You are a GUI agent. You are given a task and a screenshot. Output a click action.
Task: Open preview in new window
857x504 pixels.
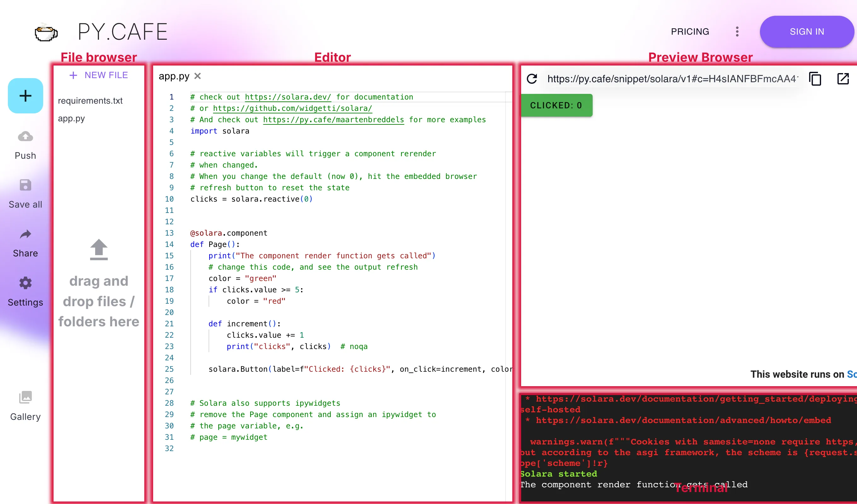tap(843, 79)
